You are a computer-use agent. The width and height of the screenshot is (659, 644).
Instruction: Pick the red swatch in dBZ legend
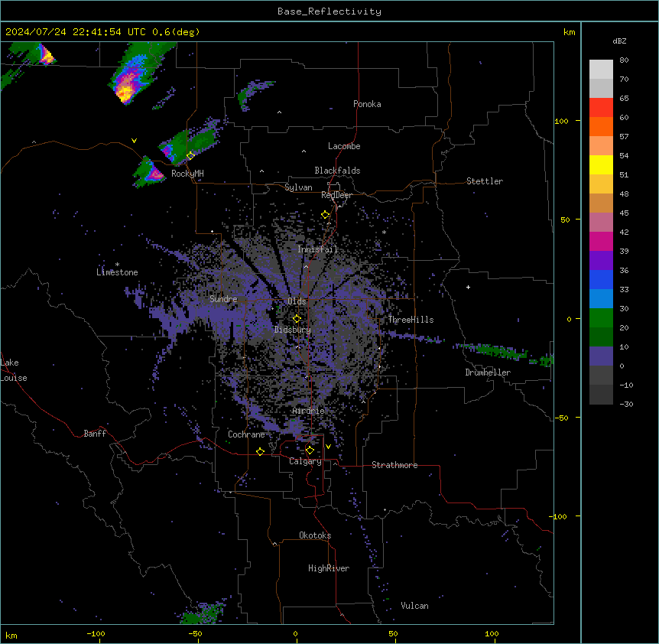601,107
